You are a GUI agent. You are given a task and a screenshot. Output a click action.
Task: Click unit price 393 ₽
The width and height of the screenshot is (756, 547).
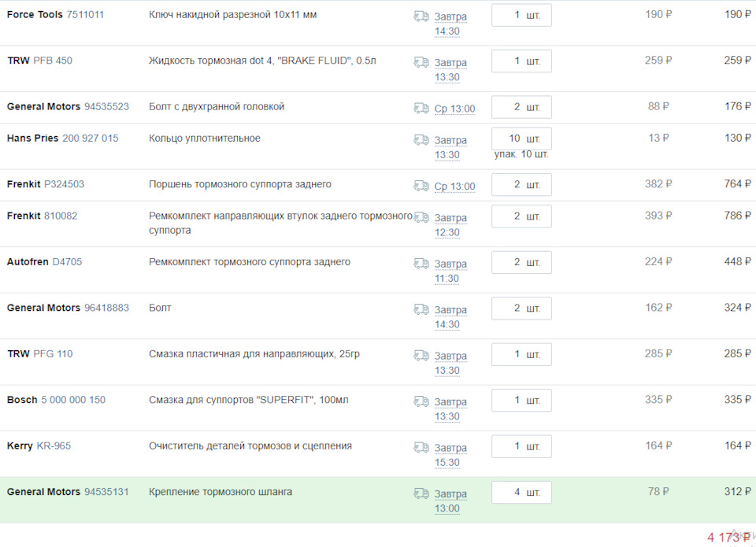[x=658, y=216]
